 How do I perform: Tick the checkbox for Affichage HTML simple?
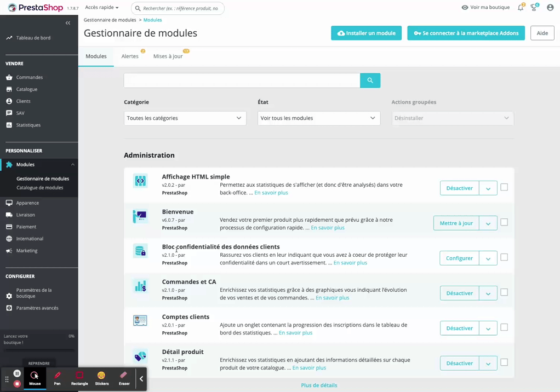[504, 187]
